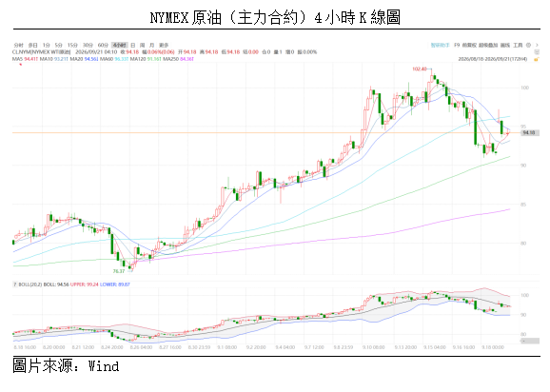The width and height of the screenshot is (550, 392).
Task: Click the MA5 94.41 indicator label
Action: click(25, 59)
